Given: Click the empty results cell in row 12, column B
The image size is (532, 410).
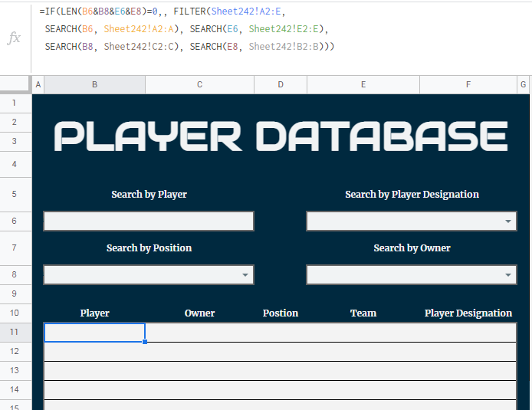Looking at the screenshot, I should click(x=94, y=352).
